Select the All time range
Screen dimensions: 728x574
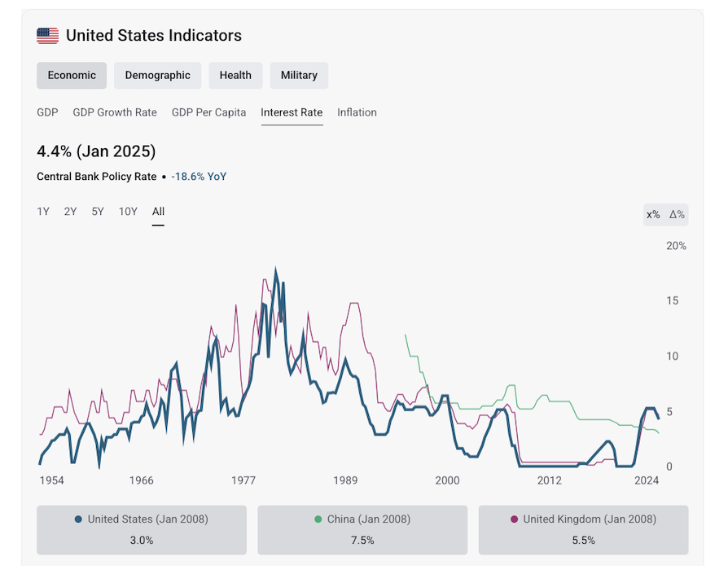tap(158, 212)
